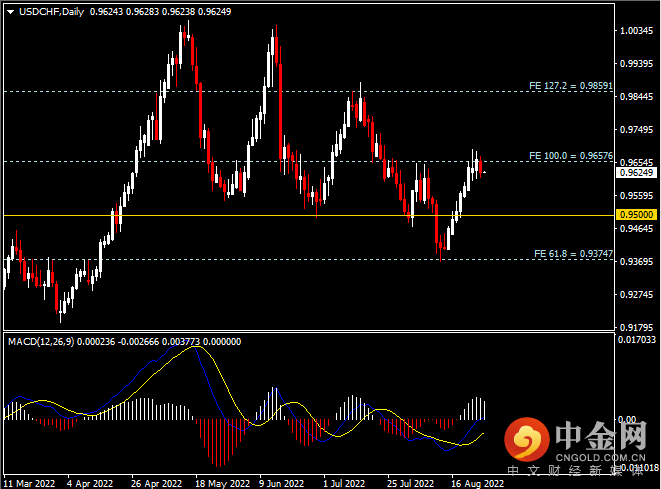661x489 pixels.
Task: Click the OHLC values 0.96243 0.96283
Action: 124,12
